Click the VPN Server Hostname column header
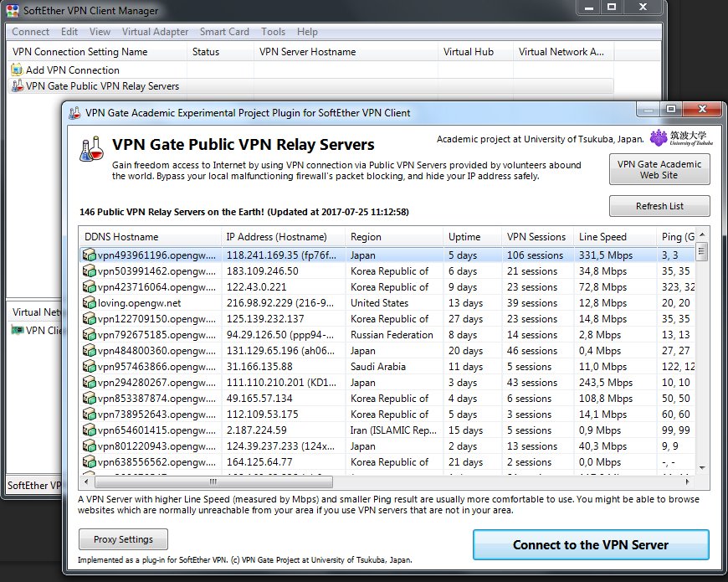 [346, 52]
